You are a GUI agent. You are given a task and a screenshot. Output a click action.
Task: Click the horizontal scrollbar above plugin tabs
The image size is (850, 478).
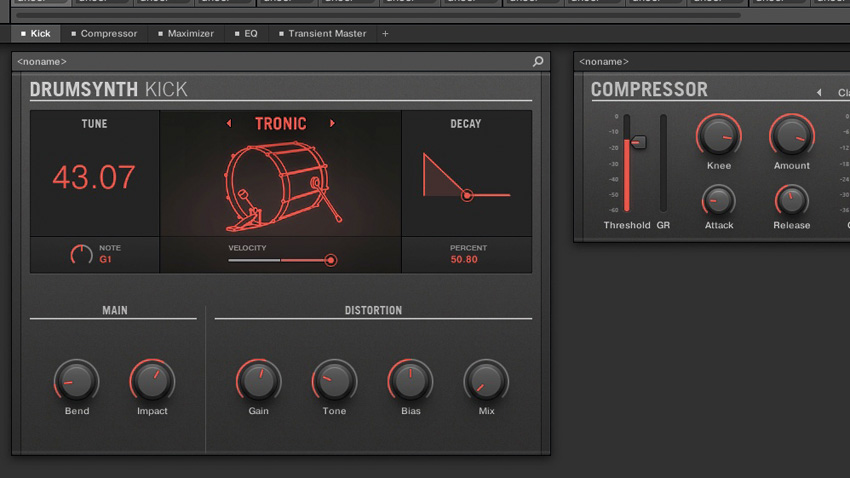tap(378, 15)
